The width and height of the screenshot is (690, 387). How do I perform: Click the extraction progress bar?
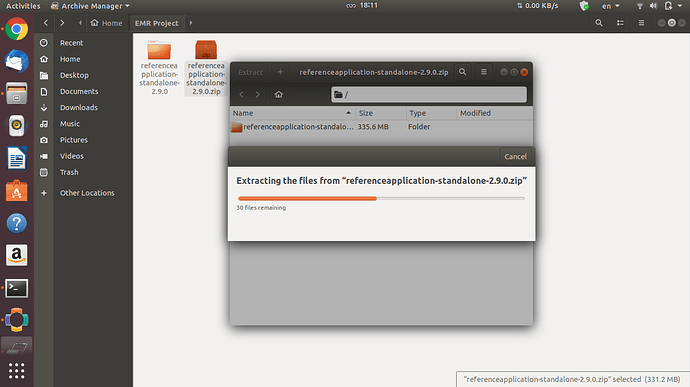[381, 199]
